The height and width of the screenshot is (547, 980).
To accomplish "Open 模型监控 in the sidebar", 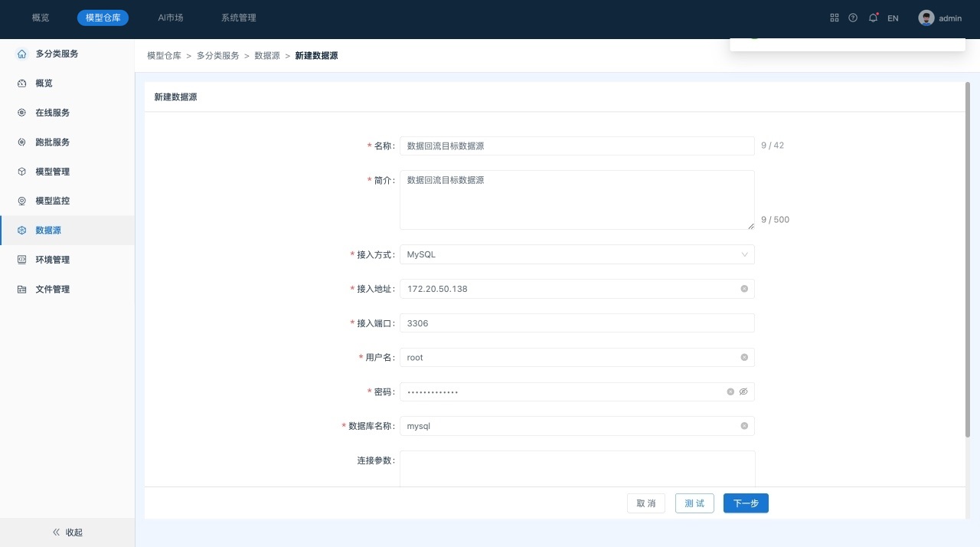I will [52, 201].
